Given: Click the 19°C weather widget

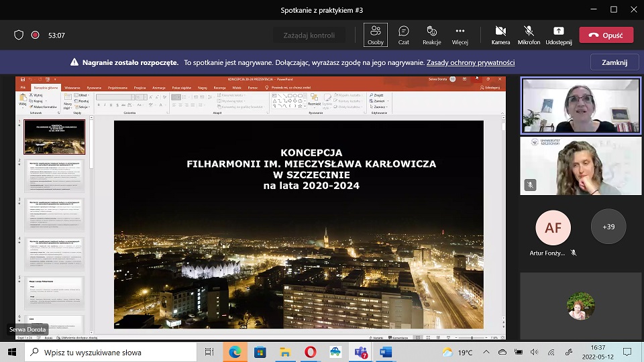Looking at the screenshot, I should [458, 352].
